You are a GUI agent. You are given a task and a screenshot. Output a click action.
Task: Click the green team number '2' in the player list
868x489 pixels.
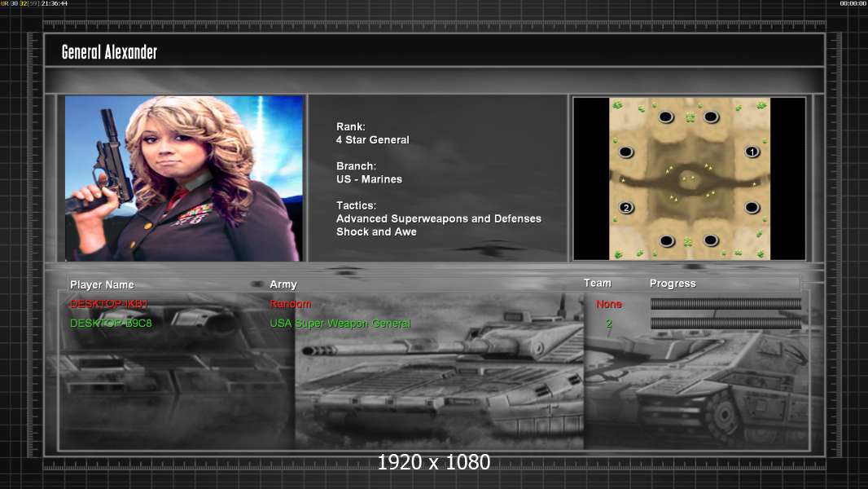(x=609, y=324)
